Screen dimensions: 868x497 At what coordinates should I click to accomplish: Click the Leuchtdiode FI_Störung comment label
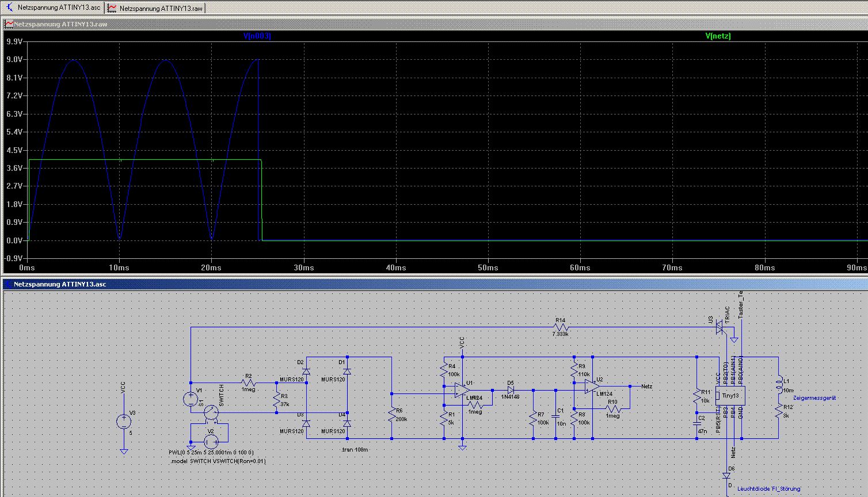(768, 489)
